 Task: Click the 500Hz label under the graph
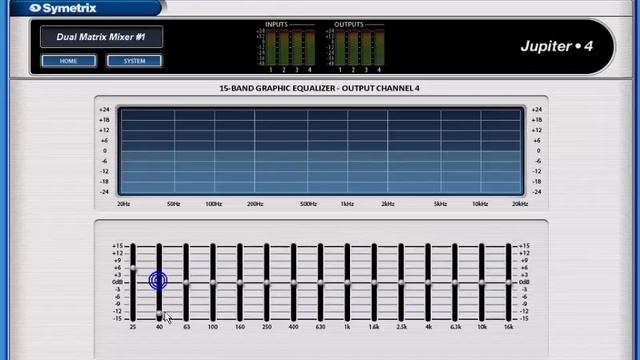[x=309, y=204]
